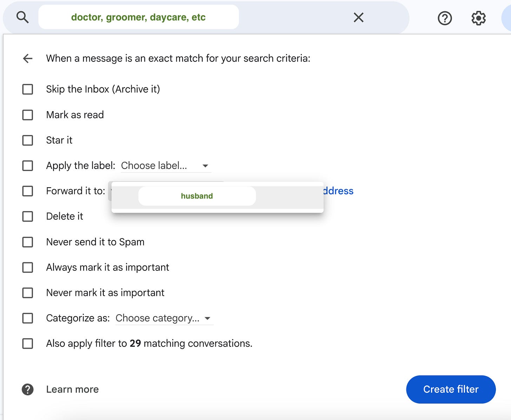The height and width of the screenshot is (420, 511).
Task: Enable Never send it to Spam
Action: [x=28, y=242]
